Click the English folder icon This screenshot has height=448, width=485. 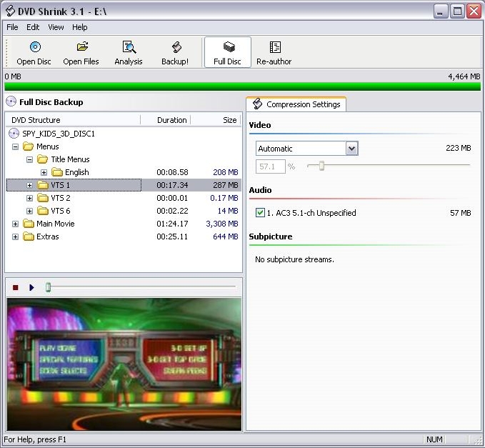pos(57,172)
